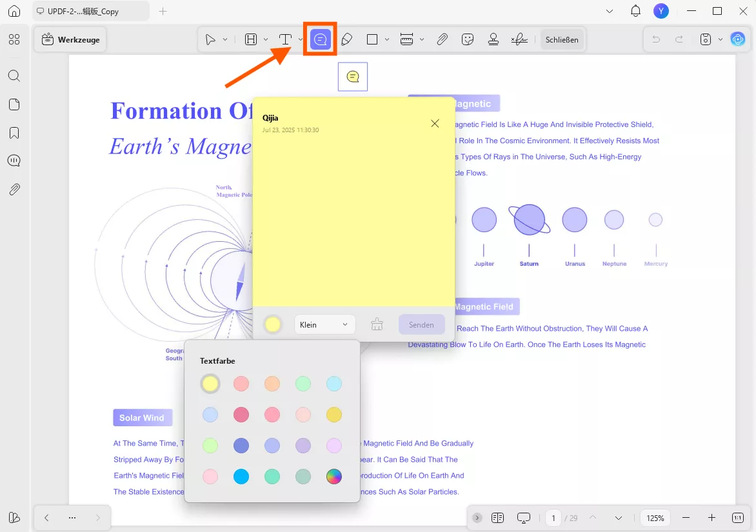
Task: Delete the sticky note with trash icon
Action: click(x=377, y=324)
